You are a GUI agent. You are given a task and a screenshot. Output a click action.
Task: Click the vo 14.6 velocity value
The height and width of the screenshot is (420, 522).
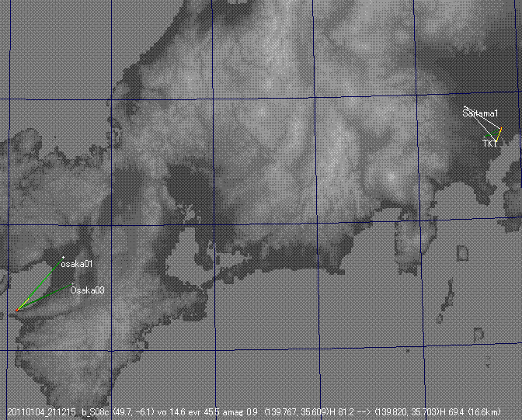pos(171,412)
